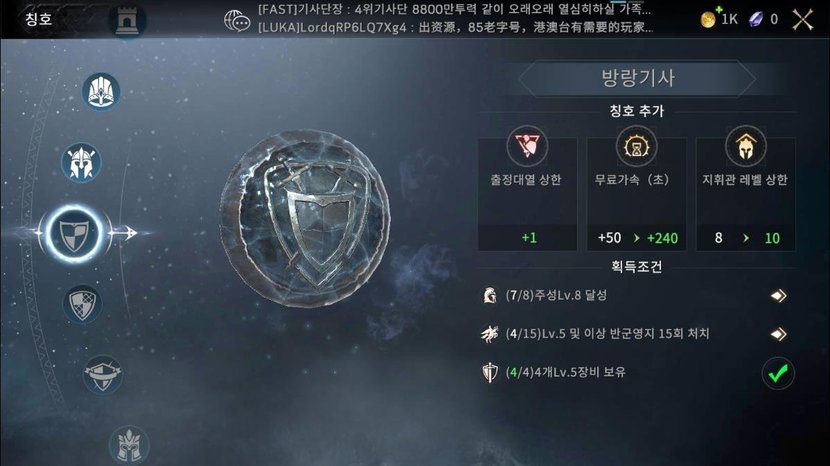The image size is (830, 466).
Task: Go to 주성Lv.8 달성 requirement arrow
Action: pos(778,295)
